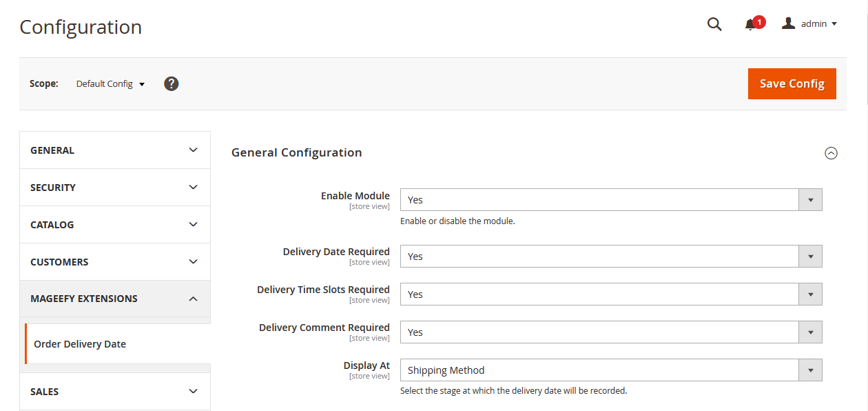
Task: Collapse the MAGEEFY EXTENSIONS section
Action: [115, 299]
